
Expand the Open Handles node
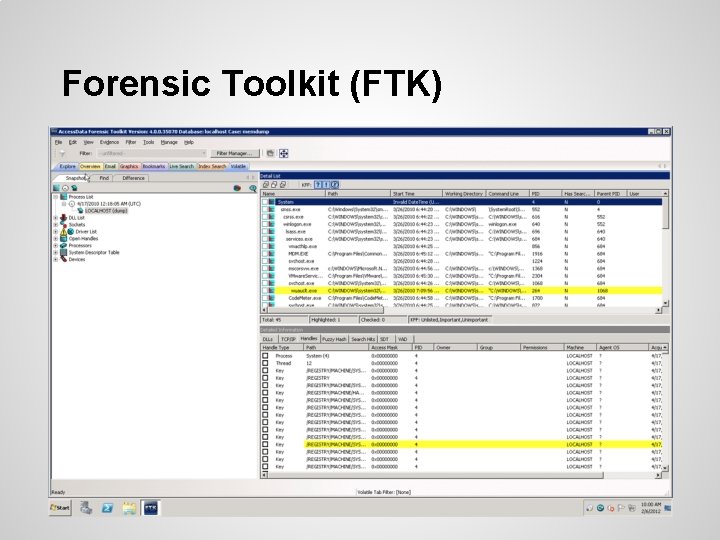pyautogui.click(x=56, y=239)
